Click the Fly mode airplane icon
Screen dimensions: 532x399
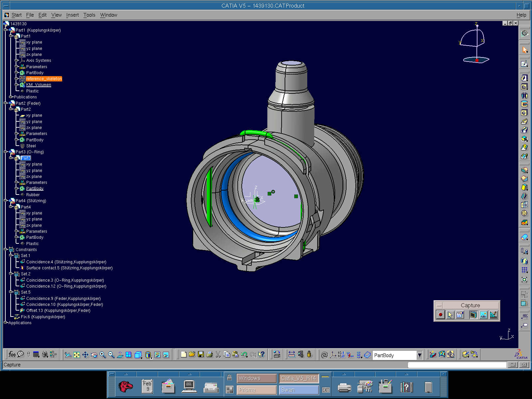(68, 355)
